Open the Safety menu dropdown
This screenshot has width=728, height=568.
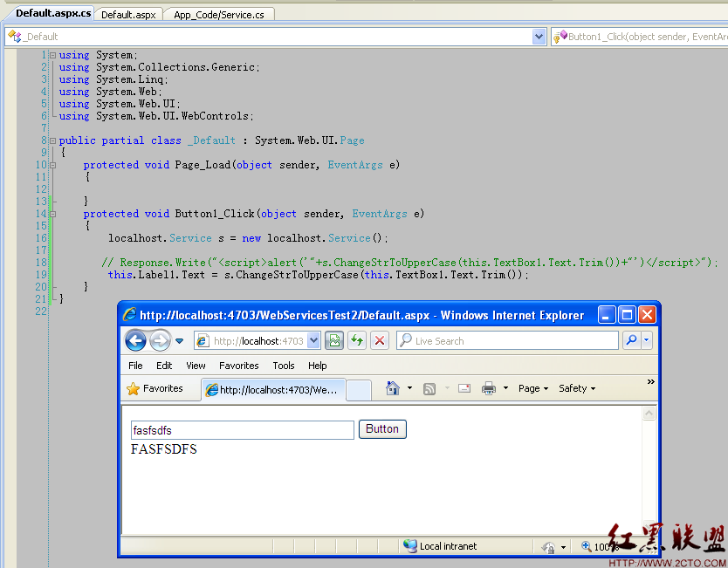(x=577, y=388)
